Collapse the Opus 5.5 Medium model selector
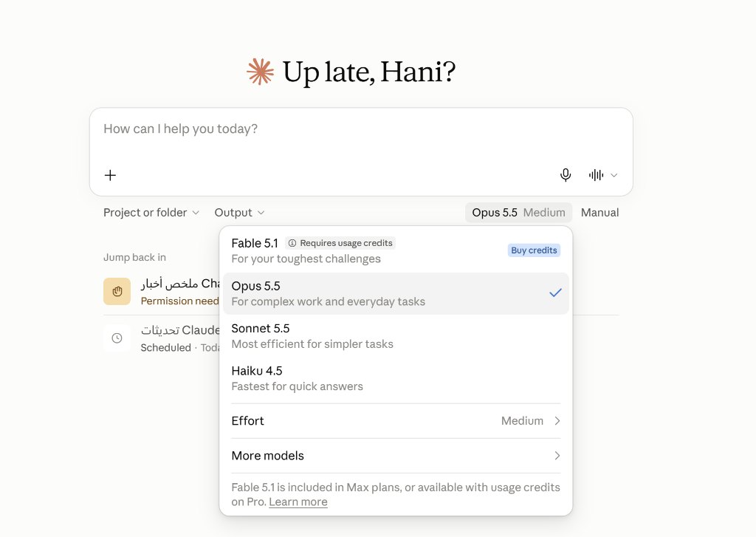The image size is (756, 537). click(x=518, y=213)
